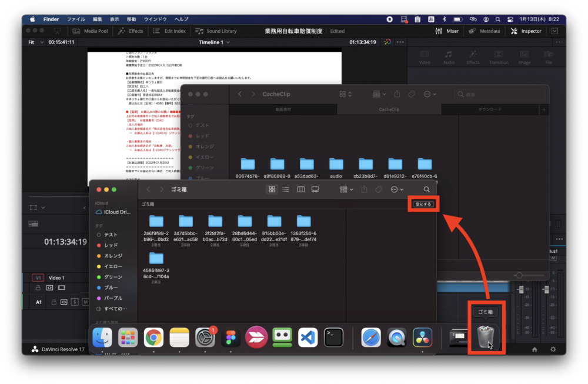Viewport: 588px width, 384px height.
Task: Switch to 動画素材 tab in CacheClip window
Action: click(x=283, y=109)
